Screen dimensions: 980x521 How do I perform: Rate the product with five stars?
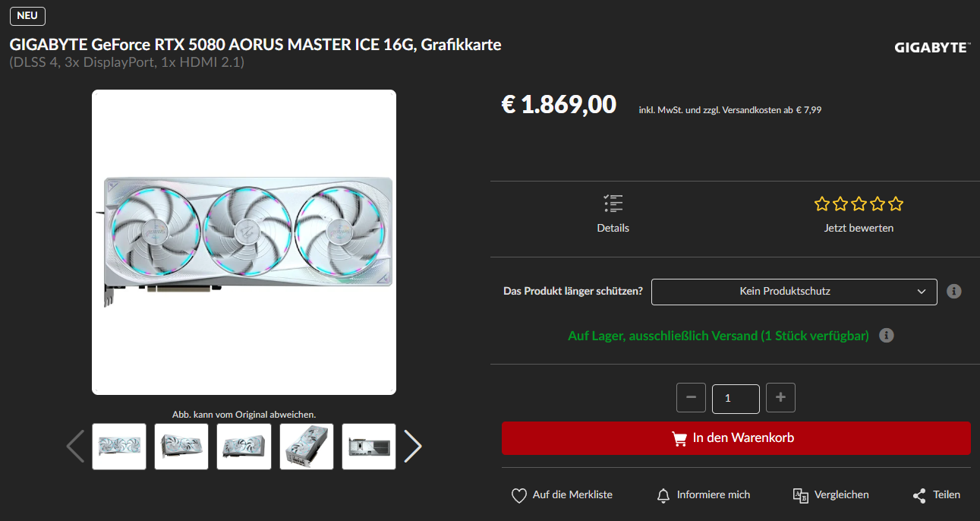click(896, 204)
